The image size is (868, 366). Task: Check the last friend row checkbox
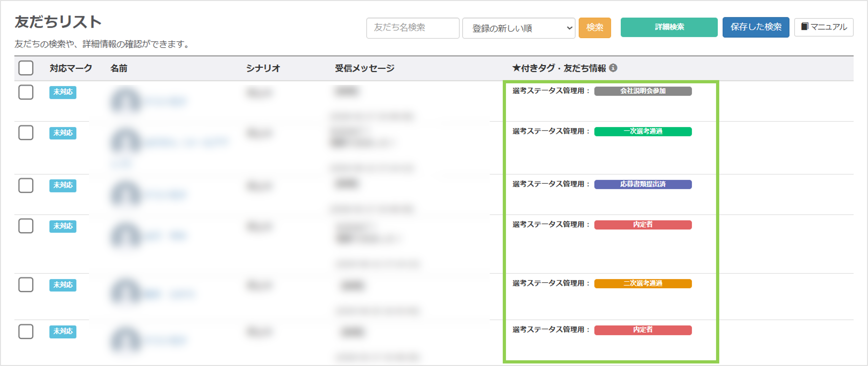click(26, 331)
